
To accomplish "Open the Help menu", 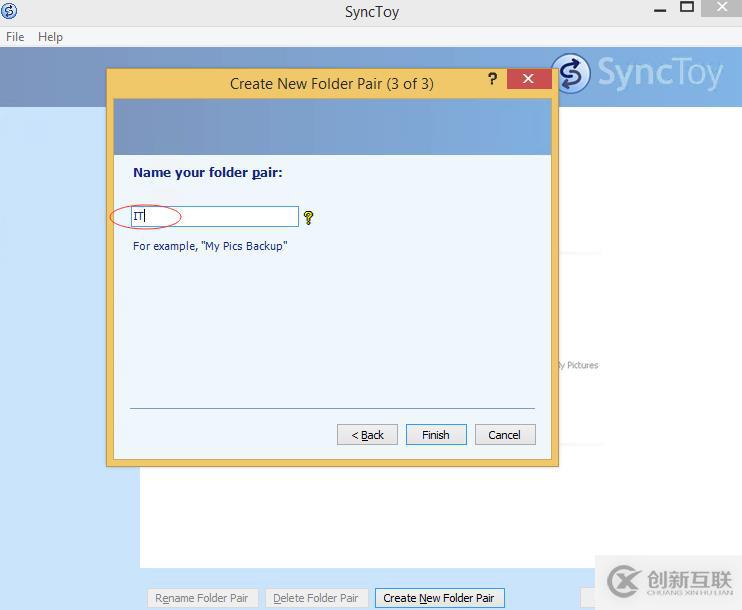I will [x=50, y=37].
